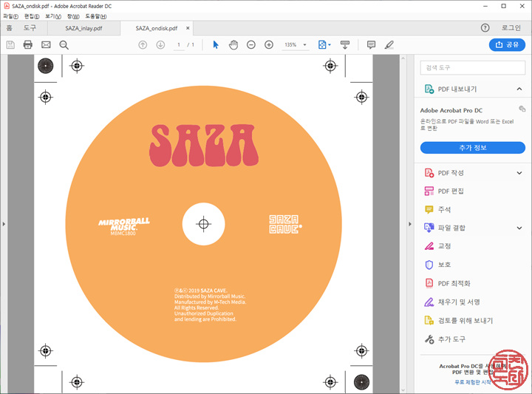Zoom in with the plus icon
The height and width of the screenshot is (394, 532).
pyautogui.click(x=269, y=45)
